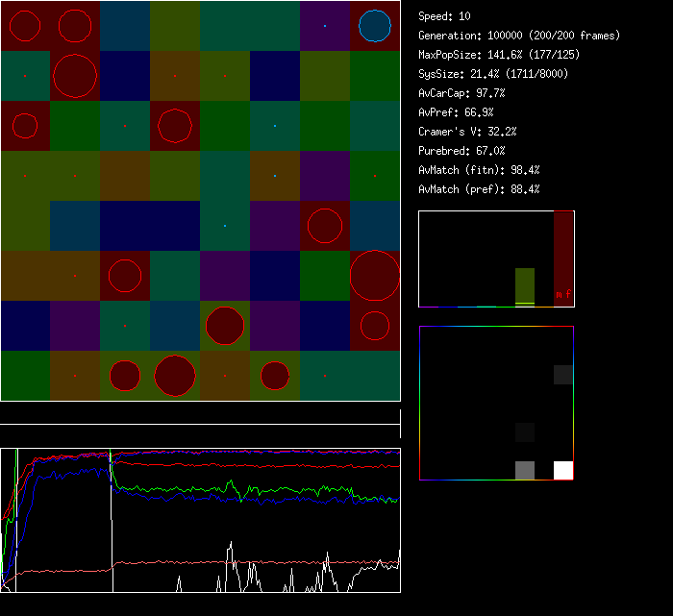Click the Generation: 100000 frames label
Image resolution: width=673 pixels, height=616 pixels.
tap(519, 36)
